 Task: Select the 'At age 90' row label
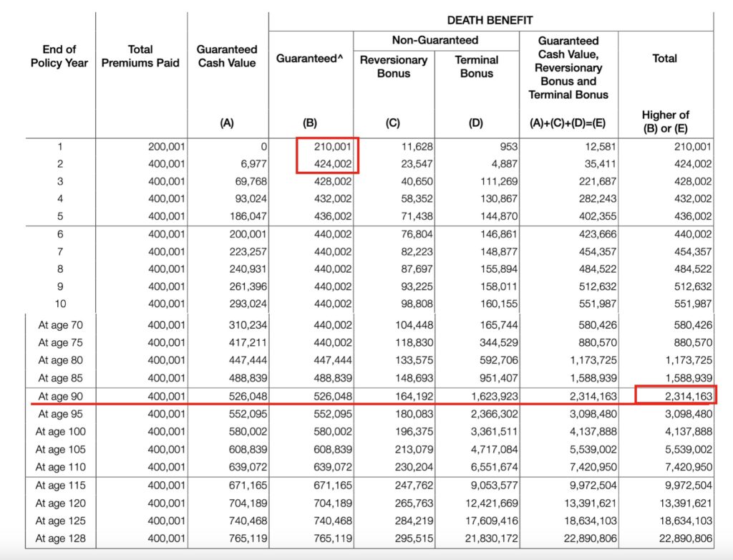tap(62, 396)
